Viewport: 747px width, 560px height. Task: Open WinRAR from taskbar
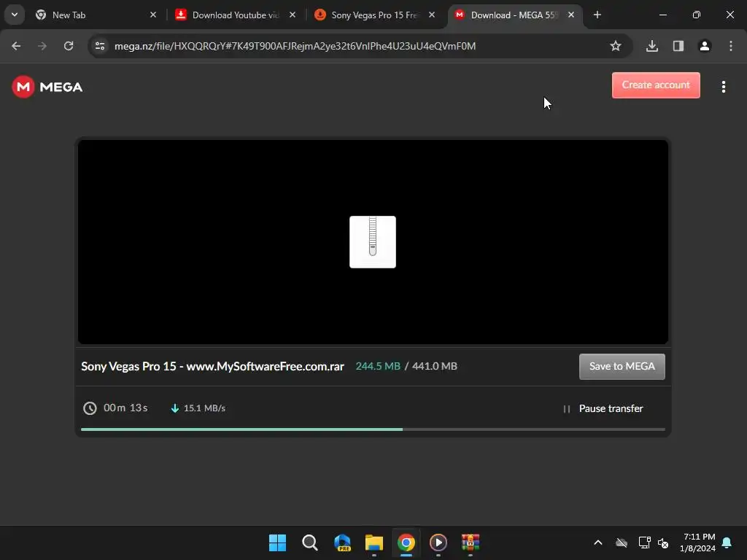tap(471, 542)
